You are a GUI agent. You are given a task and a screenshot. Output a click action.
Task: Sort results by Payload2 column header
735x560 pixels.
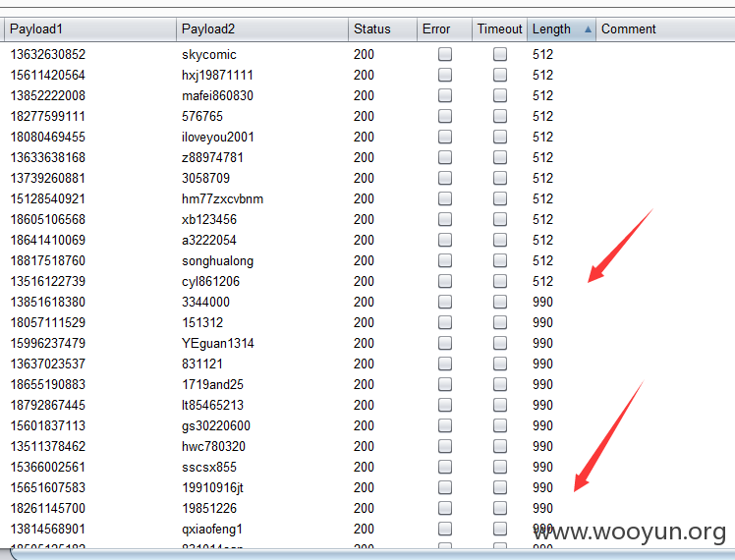pyautogui.click(x=262, y=29)
